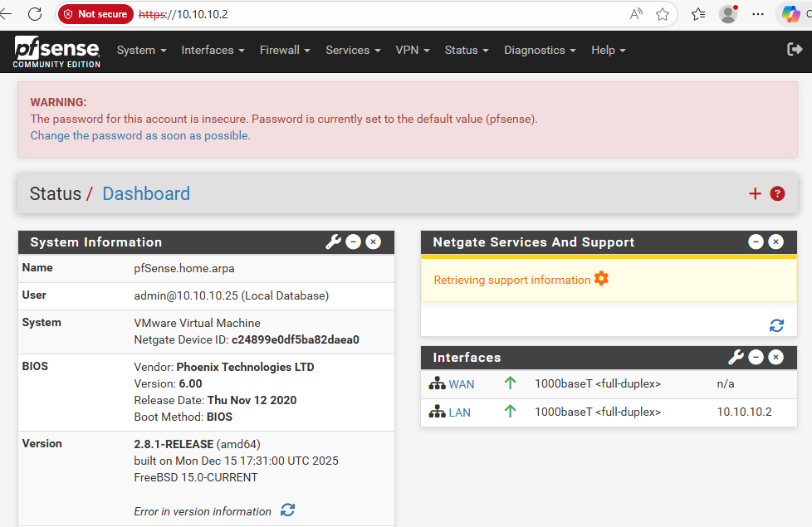Open the System Information widget settings wrench

click(334, 242)
